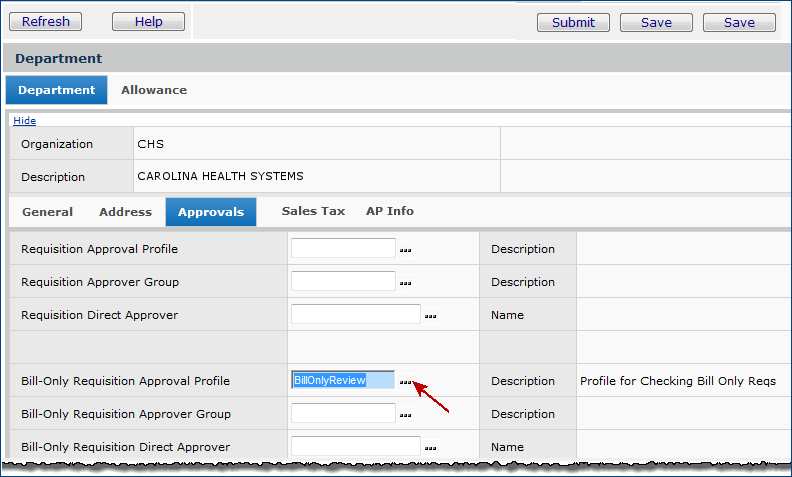Open lookup for Bill-Only Requisition Direct Approver
Viewport: 792px width, 477px height.
tap(431, 448)
